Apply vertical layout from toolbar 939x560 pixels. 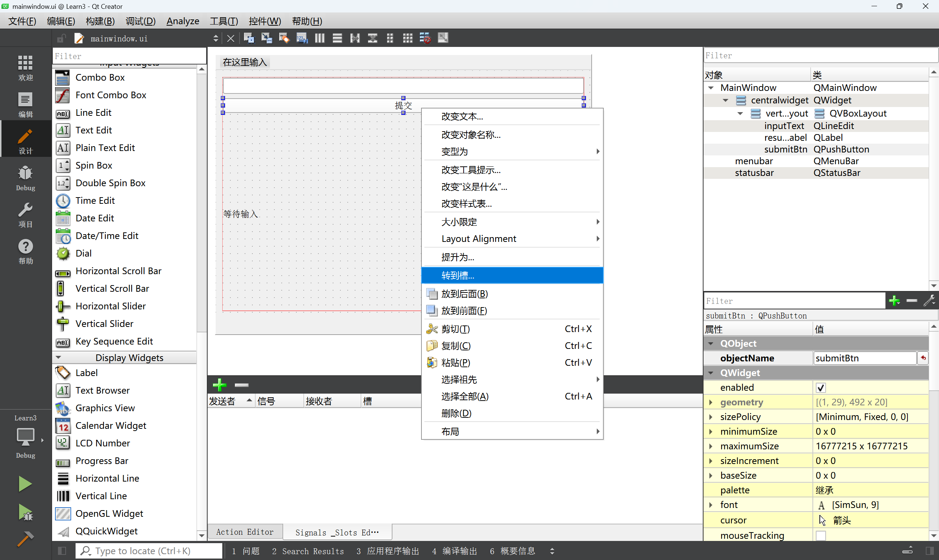[337, 38]
